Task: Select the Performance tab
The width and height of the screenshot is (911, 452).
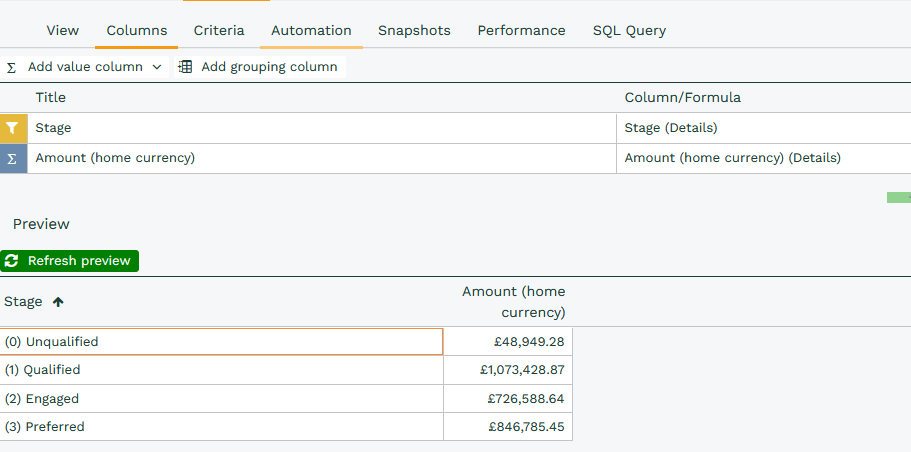Action: click(521, 31)
